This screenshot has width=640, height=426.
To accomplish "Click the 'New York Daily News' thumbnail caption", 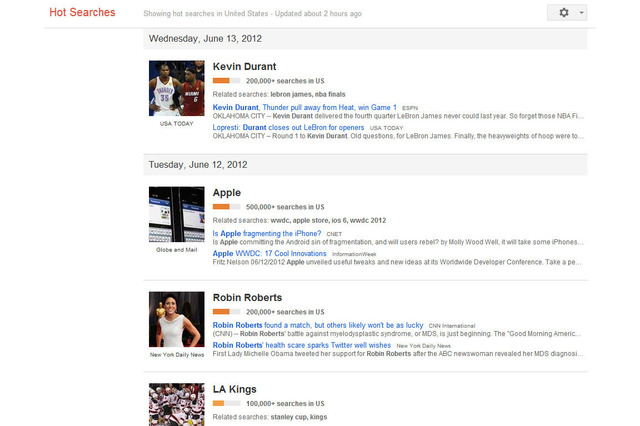I will tap(177, 355).
